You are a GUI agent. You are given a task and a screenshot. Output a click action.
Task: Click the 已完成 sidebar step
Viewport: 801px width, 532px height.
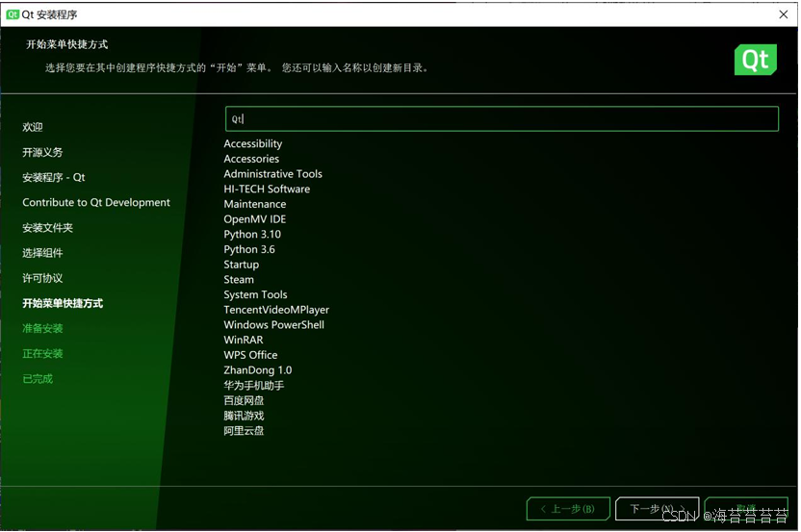click(x=38, y=379)
